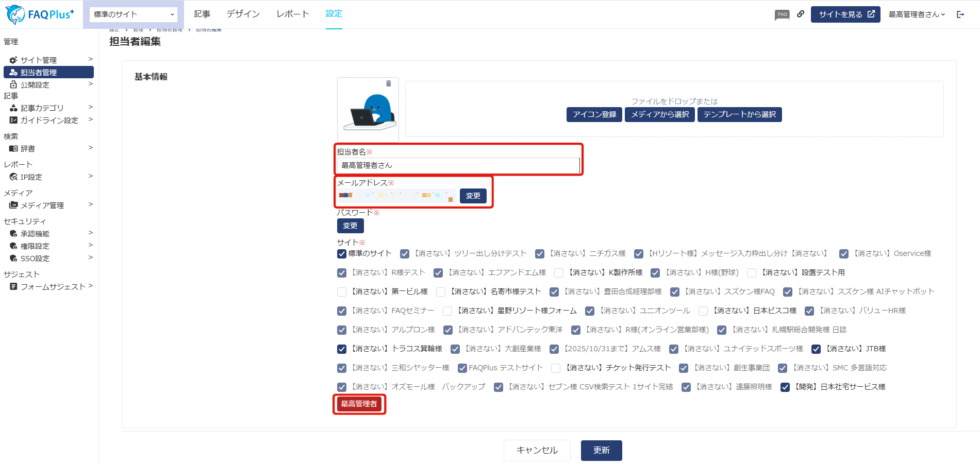Click the trash icon on the avatar image
Image resolution: width=980 pixels, height=464 pixels.
point(388,83)
